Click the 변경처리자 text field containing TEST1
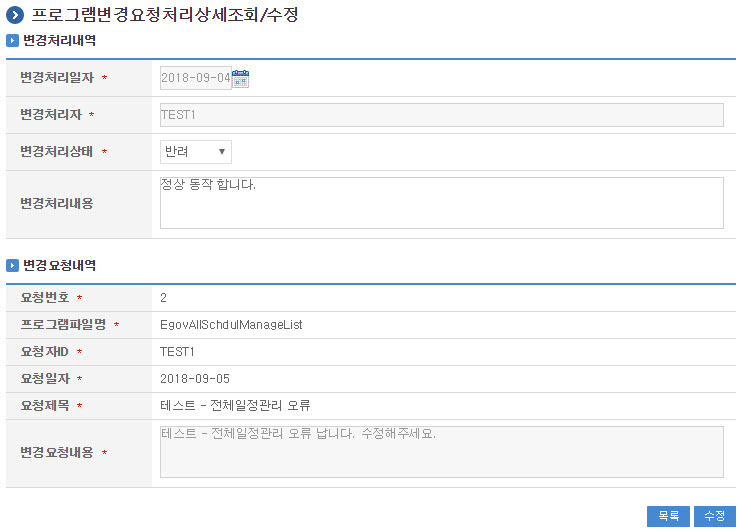Screen dimensions: 742x532 click(441, 115)
